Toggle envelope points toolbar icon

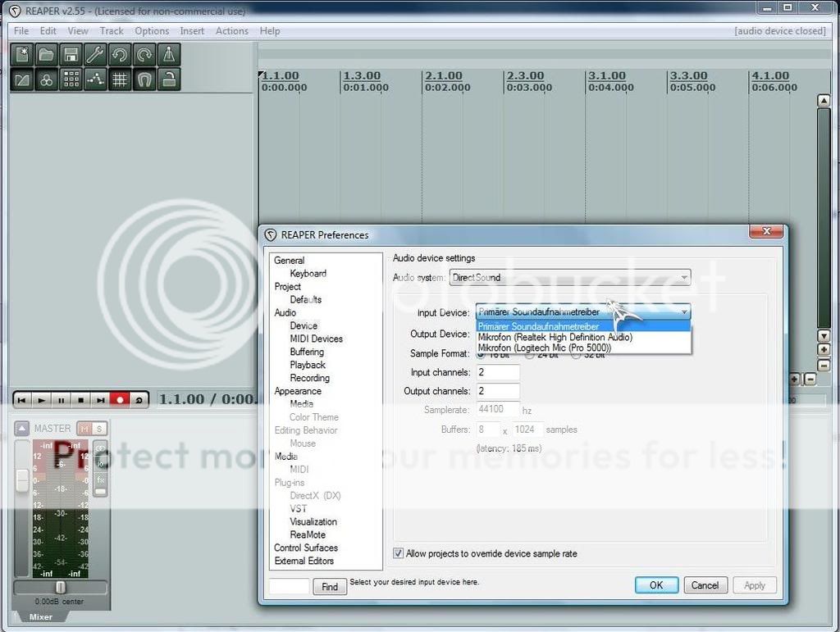point(95,80)
